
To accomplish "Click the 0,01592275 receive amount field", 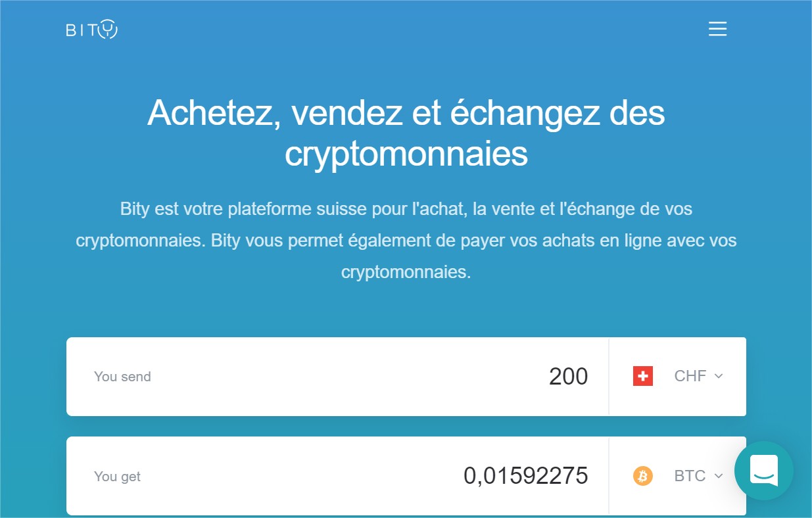I will pyautogui.click(x=337, y=476).
